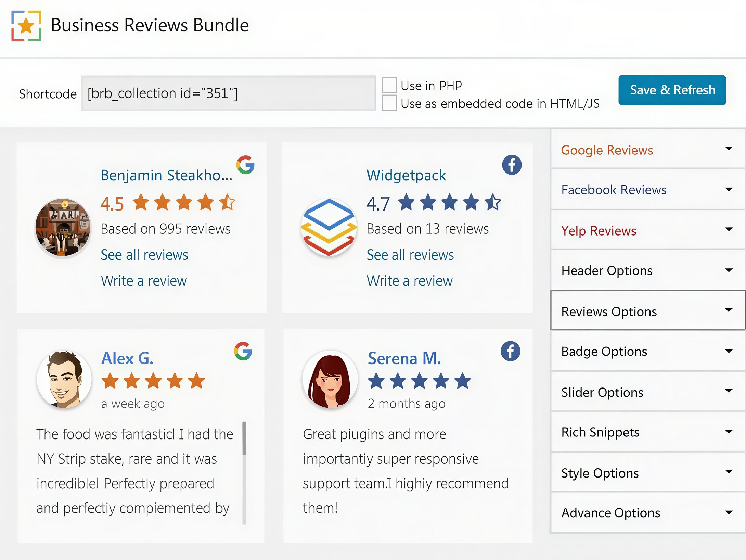Click Facebook icon on Serena M. review

click(510, 351)
